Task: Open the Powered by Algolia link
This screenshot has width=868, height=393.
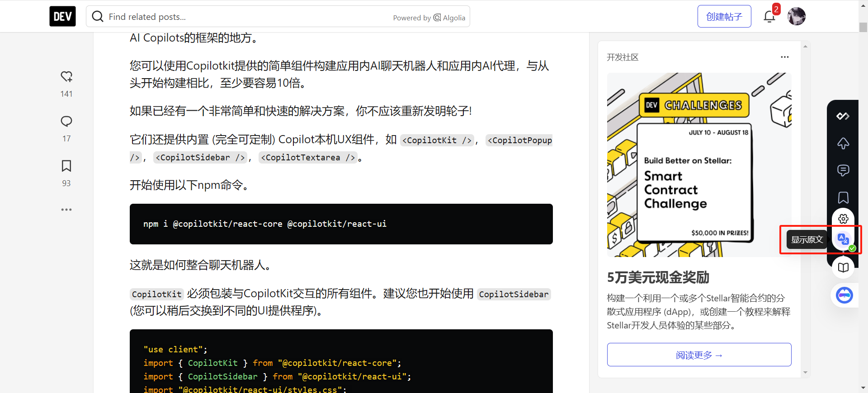Action: point(429,18)
